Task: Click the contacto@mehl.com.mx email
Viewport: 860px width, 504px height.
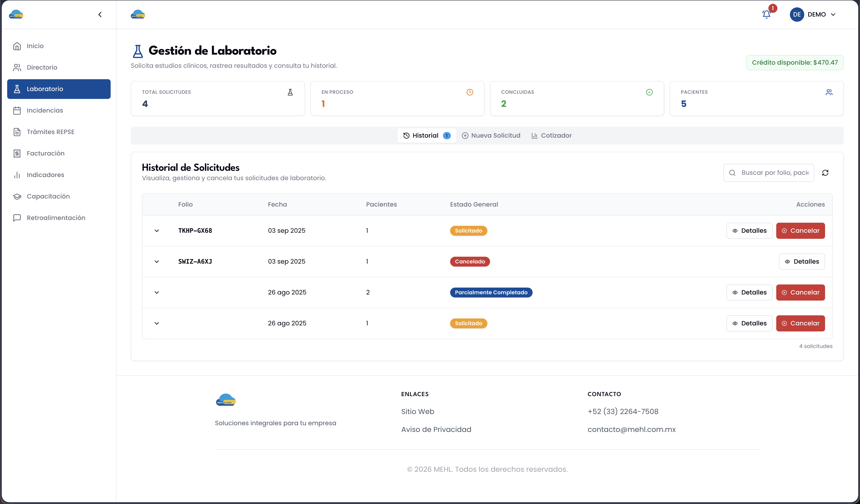Action: coord(631,430)
